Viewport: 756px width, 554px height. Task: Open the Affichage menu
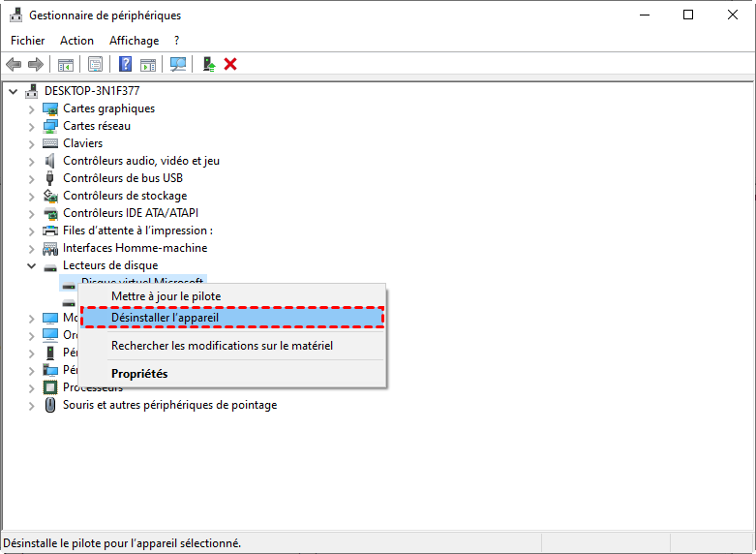(134, 41)
